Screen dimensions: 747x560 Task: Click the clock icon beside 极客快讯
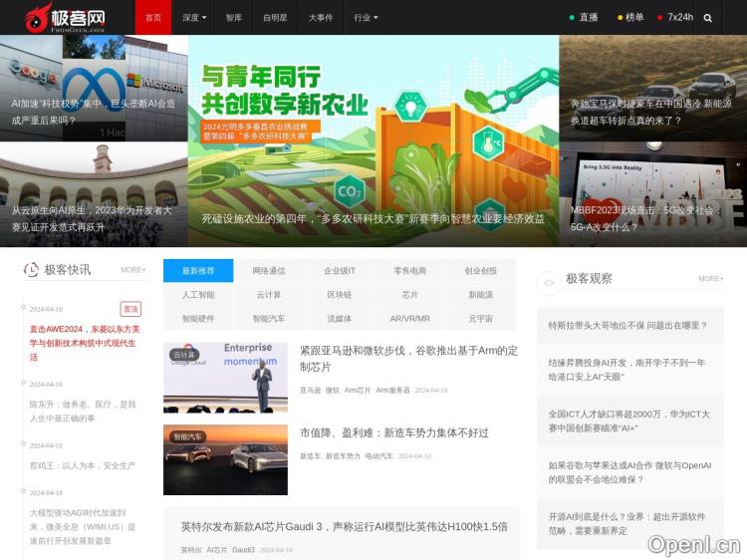tap(32, 270)
